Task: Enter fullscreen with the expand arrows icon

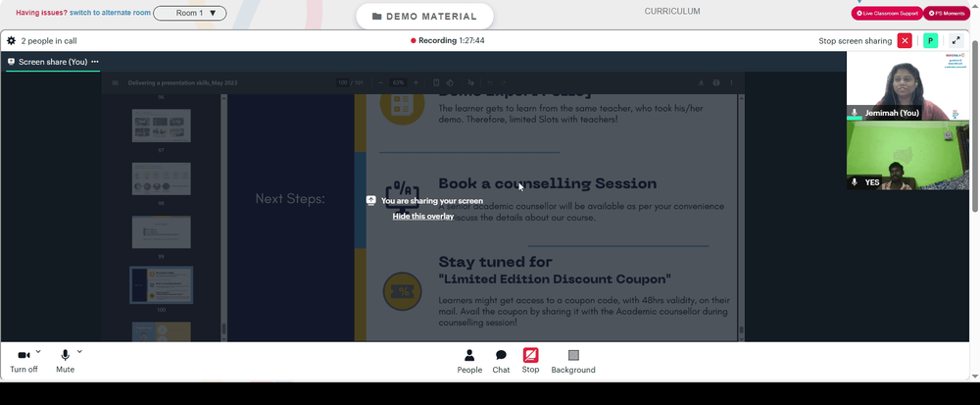Action: (955, 41)
